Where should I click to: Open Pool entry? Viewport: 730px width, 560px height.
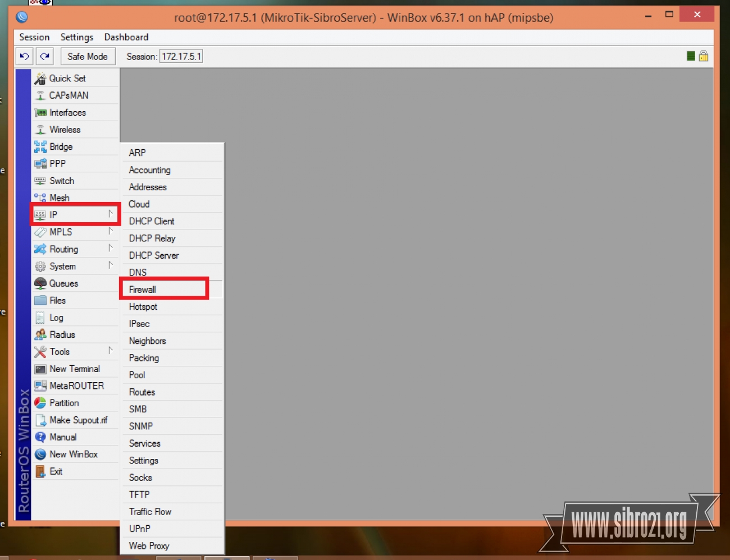172,375
